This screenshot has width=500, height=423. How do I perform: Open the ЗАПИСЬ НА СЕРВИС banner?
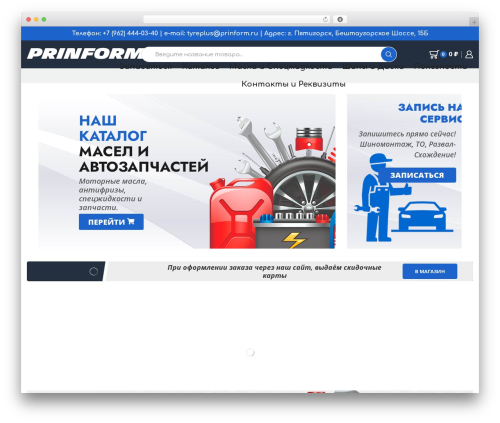point(404,171)
